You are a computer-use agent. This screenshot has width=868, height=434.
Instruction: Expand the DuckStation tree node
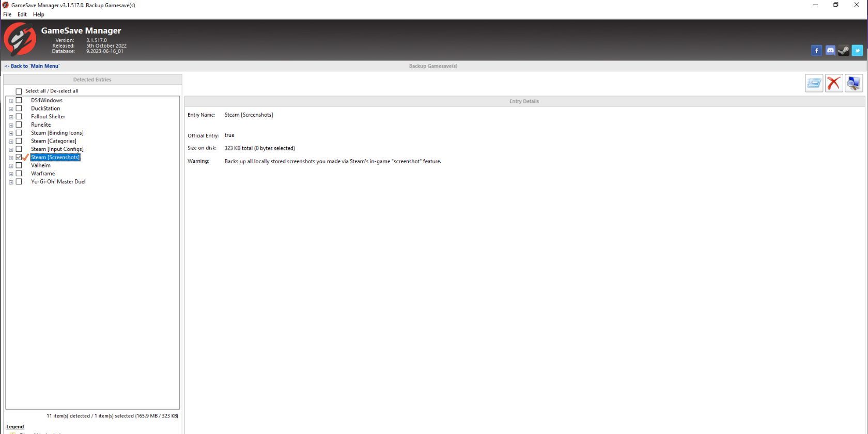[x=11, y=109]
